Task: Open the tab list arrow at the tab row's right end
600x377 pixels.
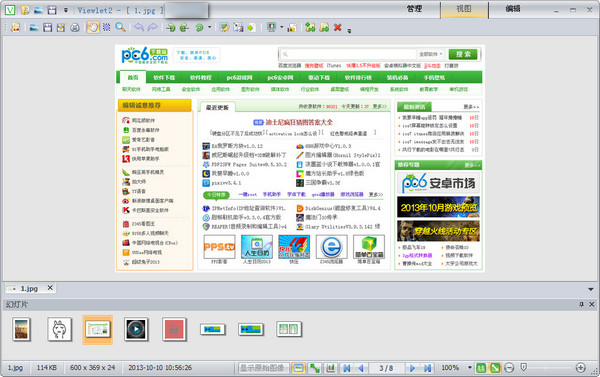Action: point(590,289)
